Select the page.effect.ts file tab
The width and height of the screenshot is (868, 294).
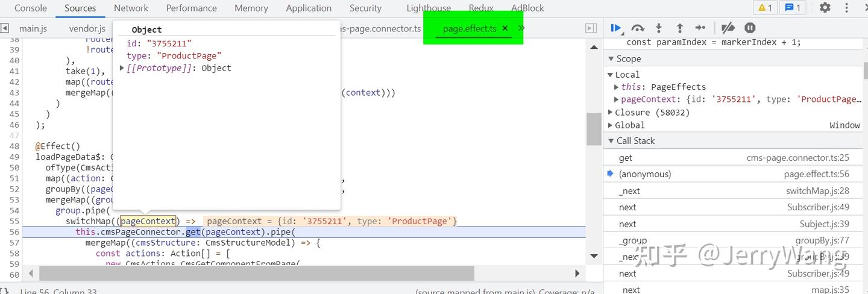pos(470,28)
